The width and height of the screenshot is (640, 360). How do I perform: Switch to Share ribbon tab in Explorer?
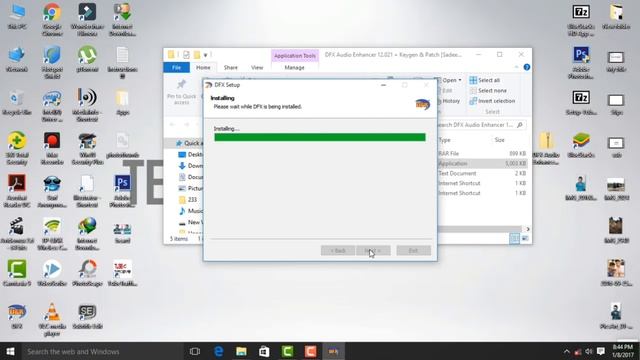click(x=230, y=67)
